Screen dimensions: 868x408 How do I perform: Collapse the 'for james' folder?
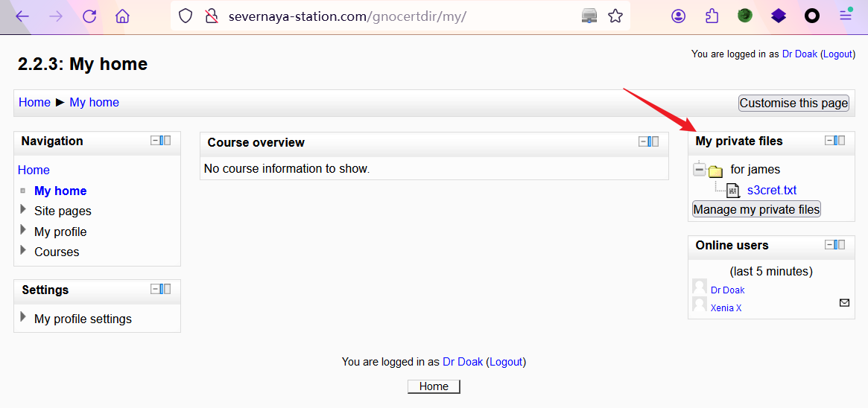[699, 170]
